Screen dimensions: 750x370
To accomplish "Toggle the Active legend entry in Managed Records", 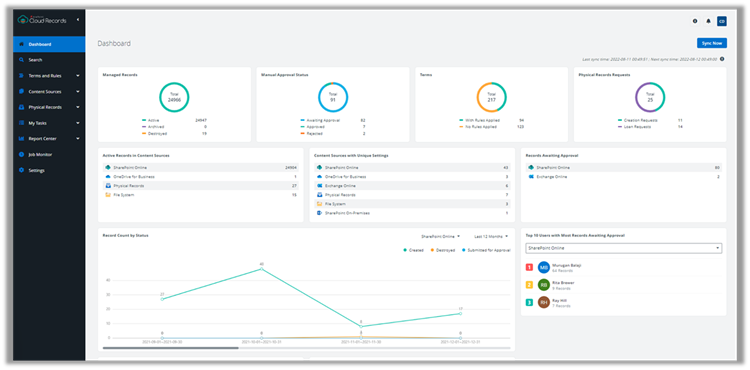I will [151, 120].
